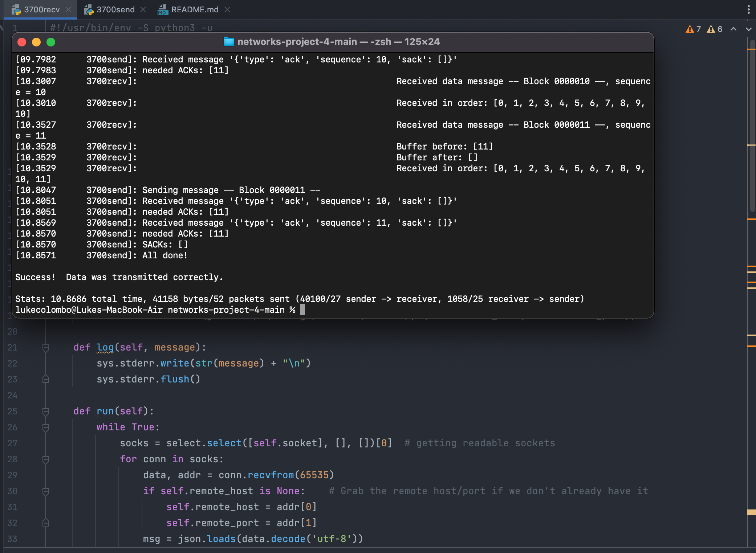Close the README.md tab
The height and width of the screenshot is (553, 756).
227,9
